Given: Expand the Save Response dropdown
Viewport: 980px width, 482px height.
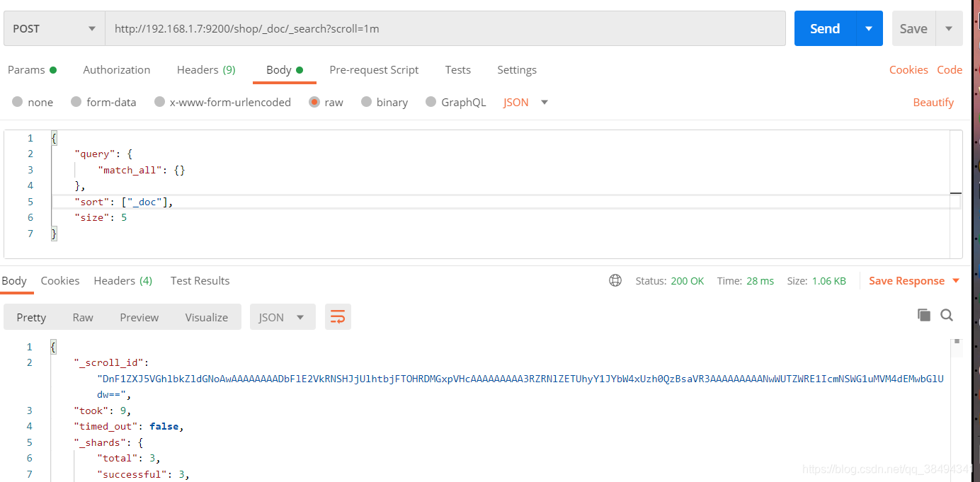Looking at the screenshot, I should [955, 280].
